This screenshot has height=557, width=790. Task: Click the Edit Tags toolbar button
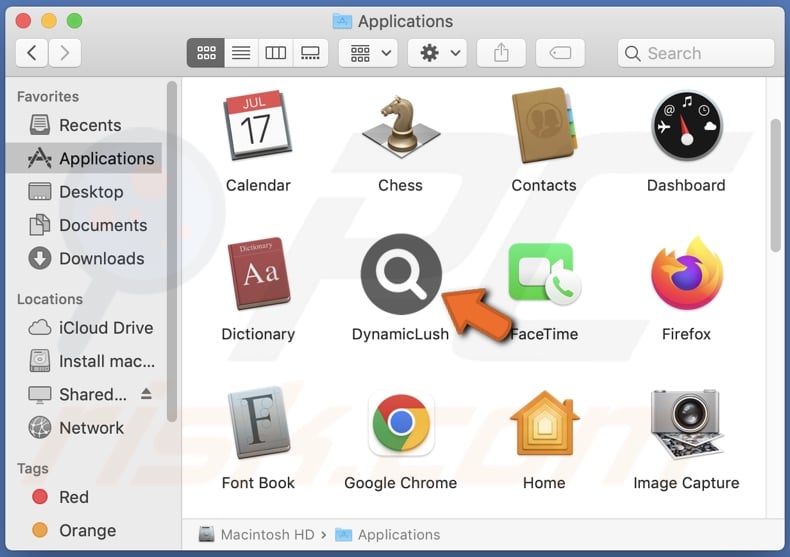click(560, 52)
